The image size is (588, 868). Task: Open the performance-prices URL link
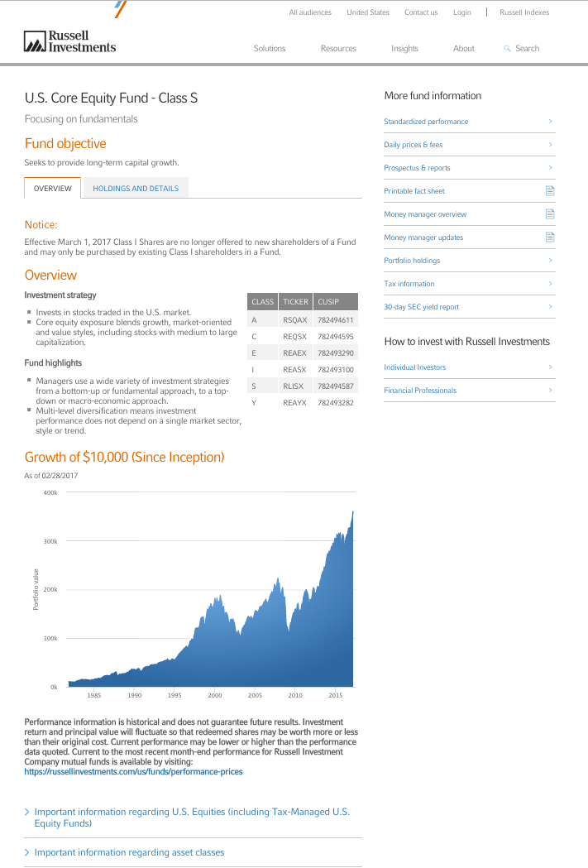click(133, 772)
